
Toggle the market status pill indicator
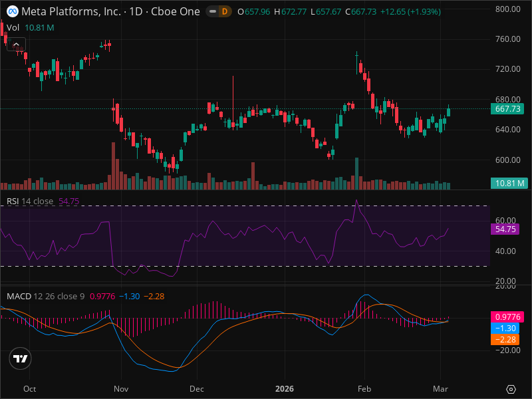(213, 11)
